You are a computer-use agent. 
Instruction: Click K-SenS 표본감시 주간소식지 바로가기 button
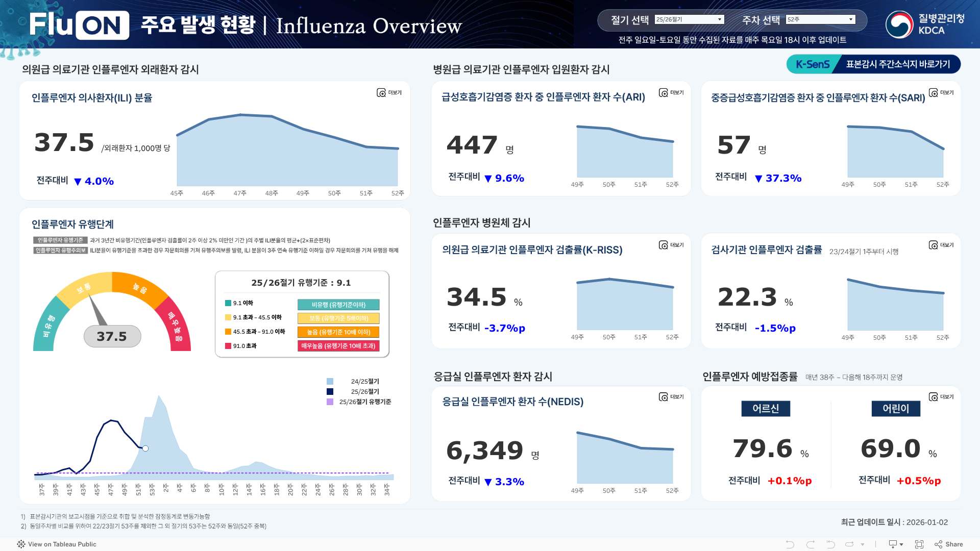[873, 64]
